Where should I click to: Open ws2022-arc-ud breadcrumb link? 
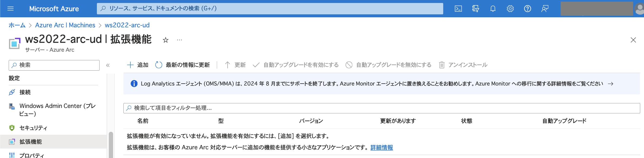pyautogui.click(x=127, y=25)
